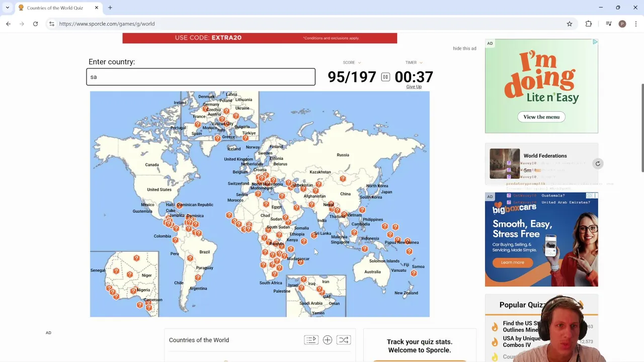Click the pin below Paraguay label
The height and width of the screenshot is (362, 644).
[x=198, y=277]
